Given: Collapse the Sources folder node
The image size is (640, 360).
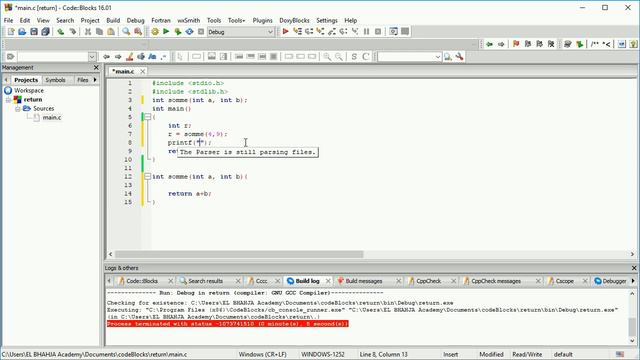Looking at the screenshot, I should (18, 109).
